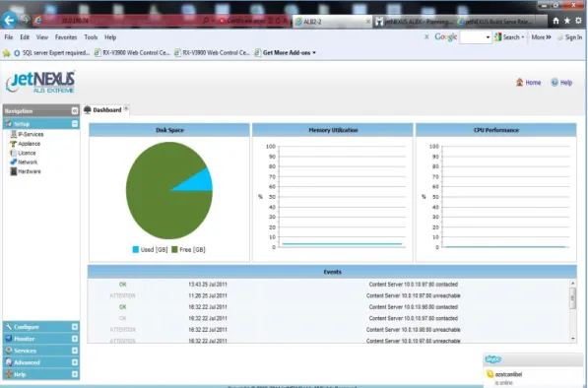Click the Used [GB] blue legend swatch
The image size is (588, 388).
click(x=136, y=250)
